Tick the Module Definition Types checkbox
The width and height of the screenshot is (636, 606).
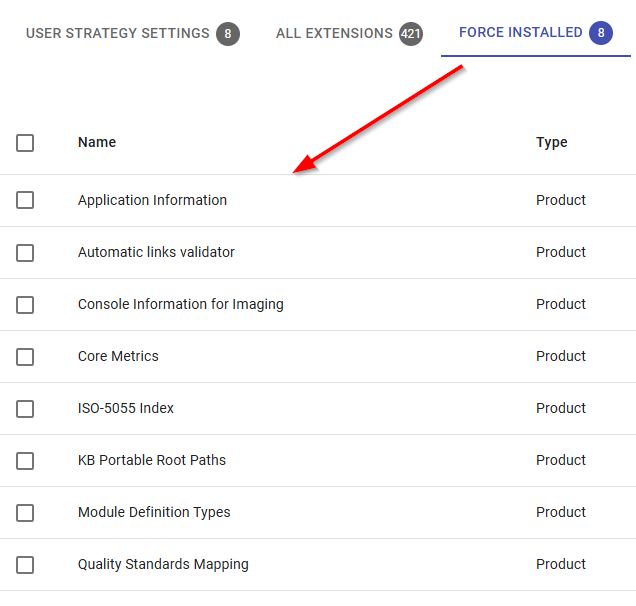25,513
